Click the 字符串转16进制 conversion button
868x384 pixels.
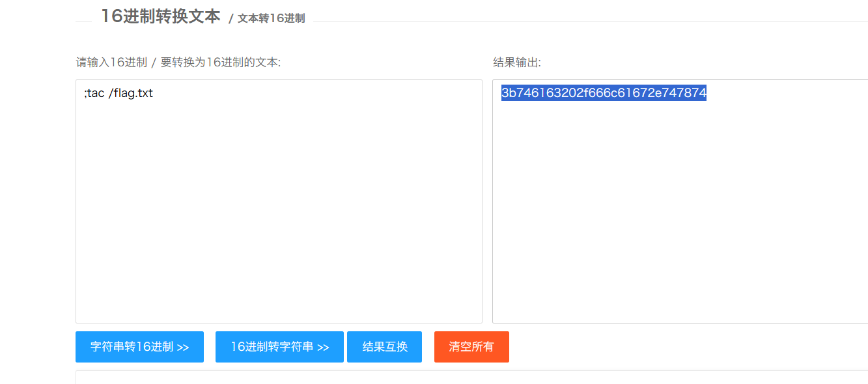139,347
